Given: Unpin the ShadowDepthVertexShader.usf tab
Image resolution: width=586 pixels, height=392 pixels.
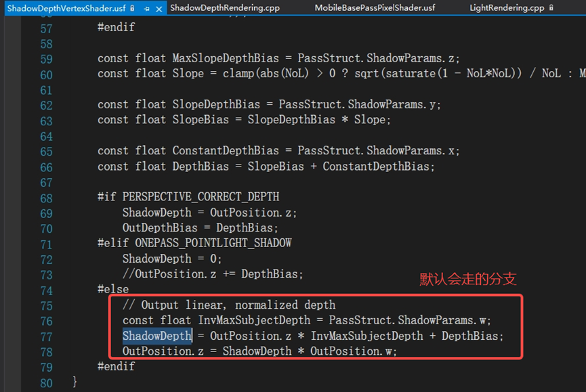Looking at the screenshot, I should coord(147,7).
